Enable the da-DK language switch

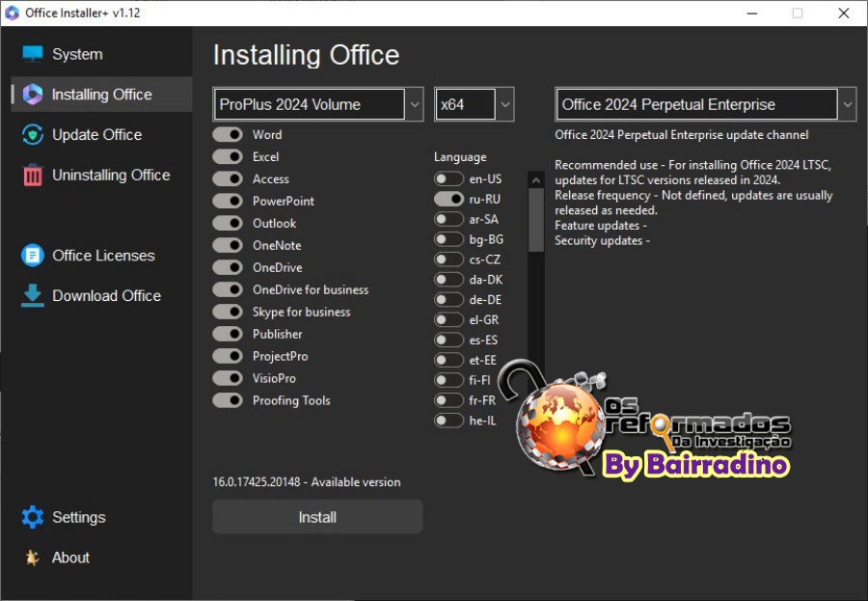coord(448,280)
